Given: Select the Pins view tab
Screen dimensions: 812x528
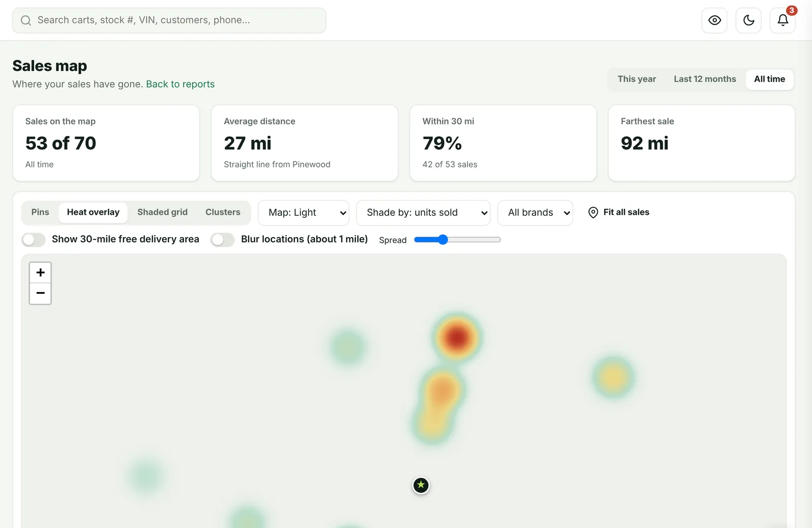Looking at the screenshot, I should 41,212.
